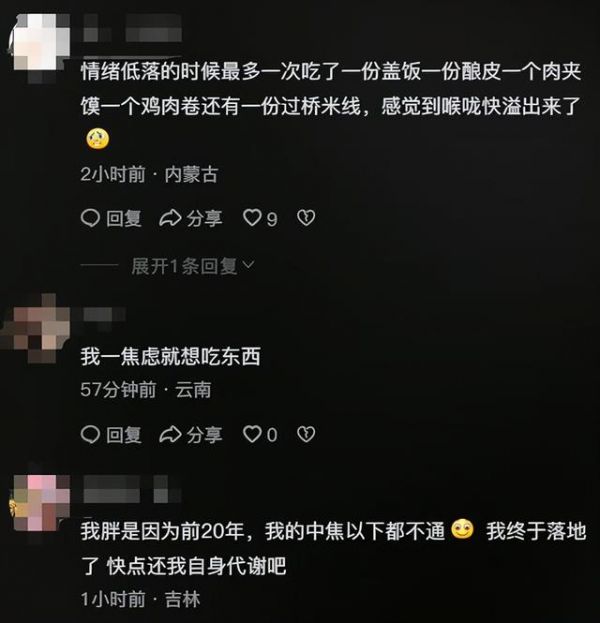
Task: Reply to the Yunnan comment
Action: pyautogui.click(x=111, y=435)
